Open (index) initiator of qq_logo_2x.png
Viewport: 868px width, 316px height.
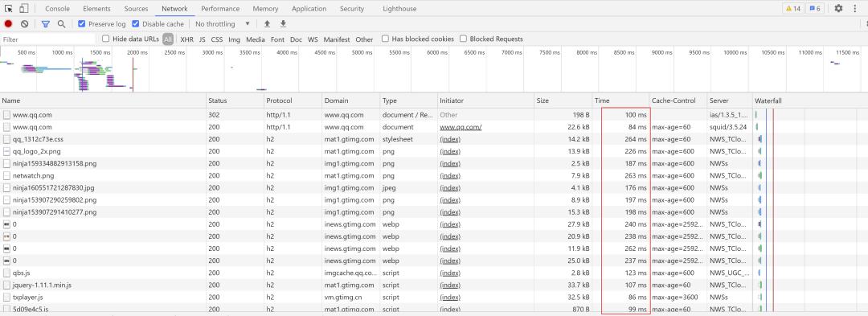tap(450, 151)
